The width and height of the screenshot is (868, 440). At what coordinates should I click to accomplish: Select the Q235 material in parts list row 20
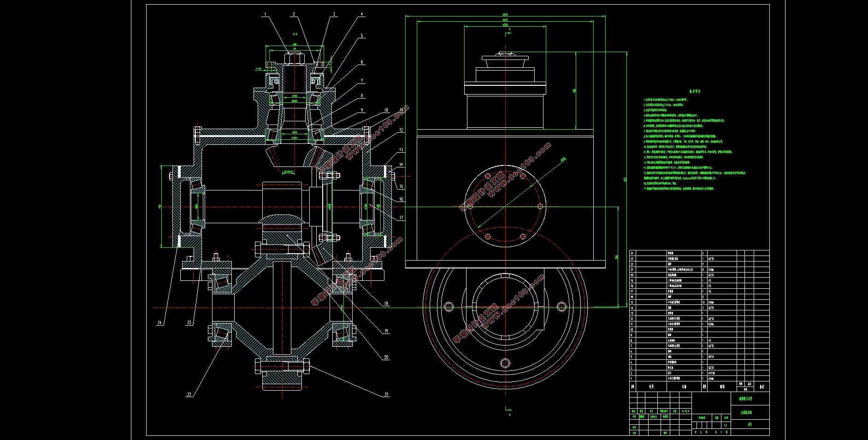pyautogui.click(x=711, y=275)
